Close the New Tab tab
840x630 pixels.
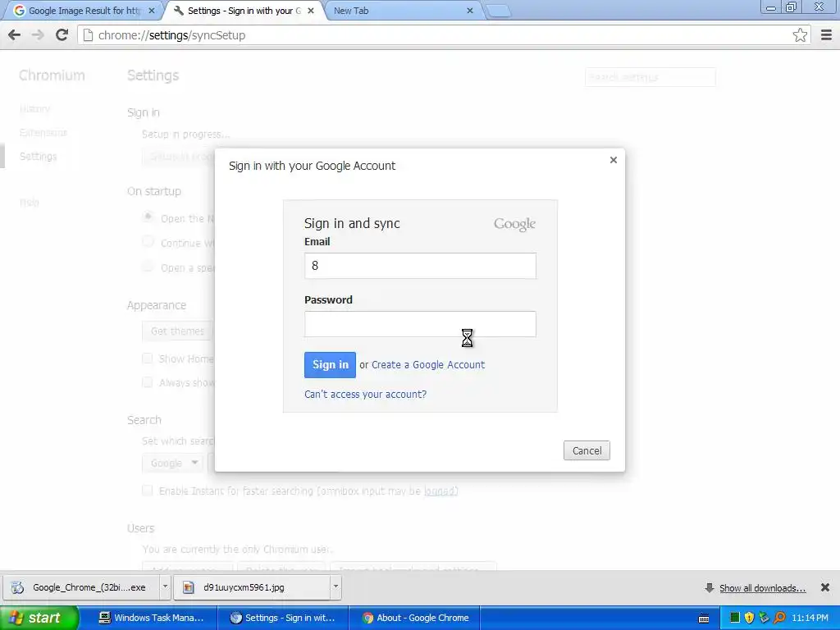[x=470, y=11]
